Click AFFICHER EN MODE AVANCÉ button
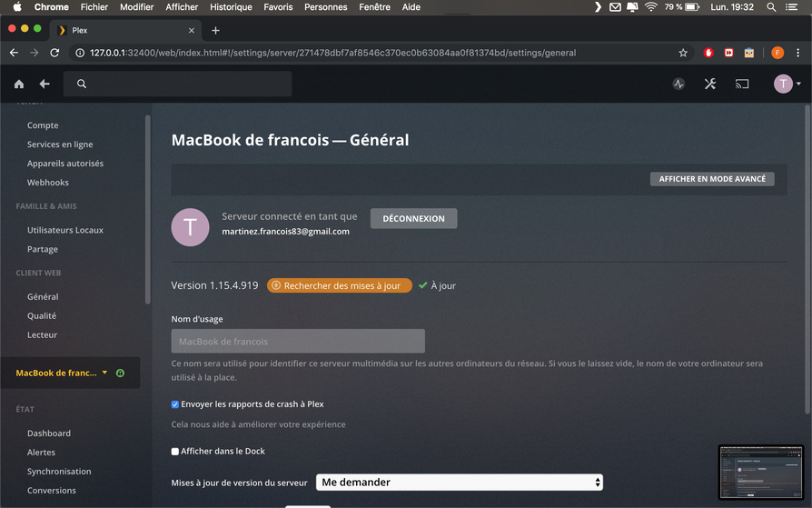The image size is (812, 508). tap(712, 179)
